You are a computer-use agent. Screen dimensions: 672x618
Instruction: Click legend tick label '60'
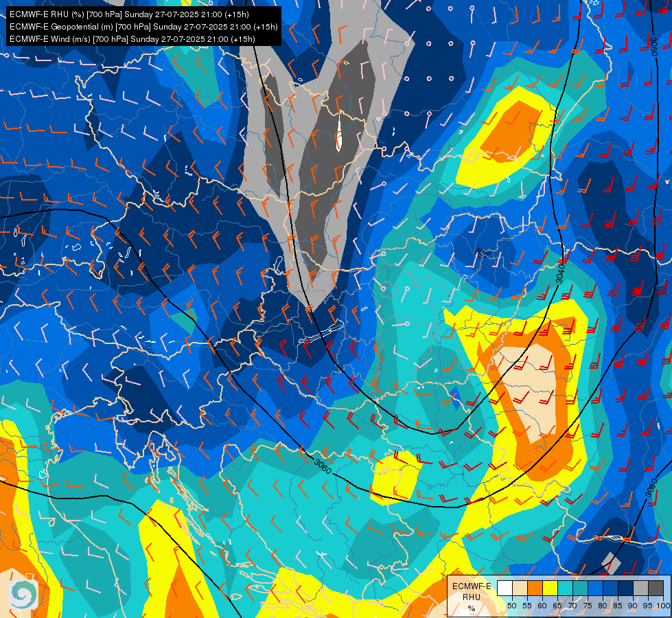[542, 606]
